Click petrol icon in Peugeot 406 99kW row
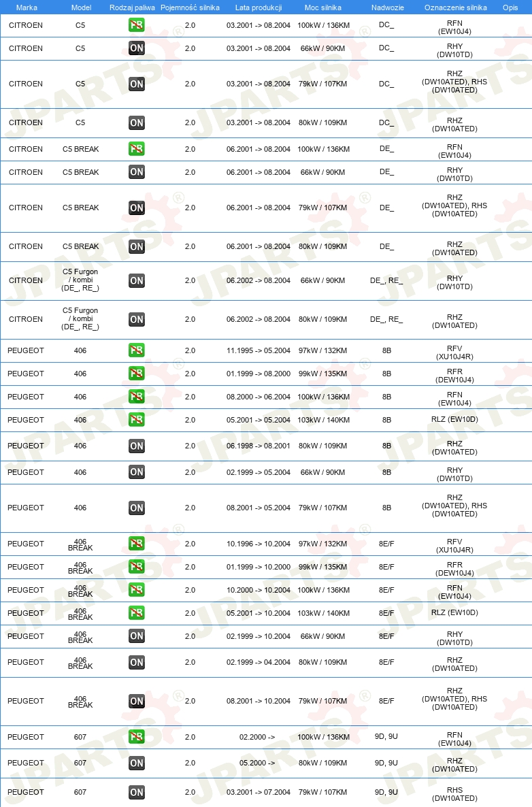 point(136,374)
